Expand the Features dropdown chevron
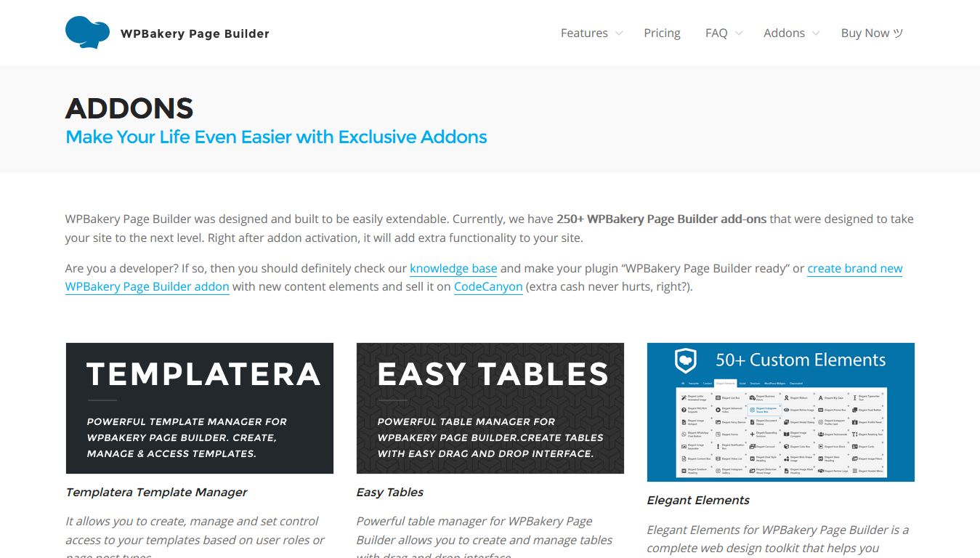This screenshot has height=558, width=980. click(619, 33)
